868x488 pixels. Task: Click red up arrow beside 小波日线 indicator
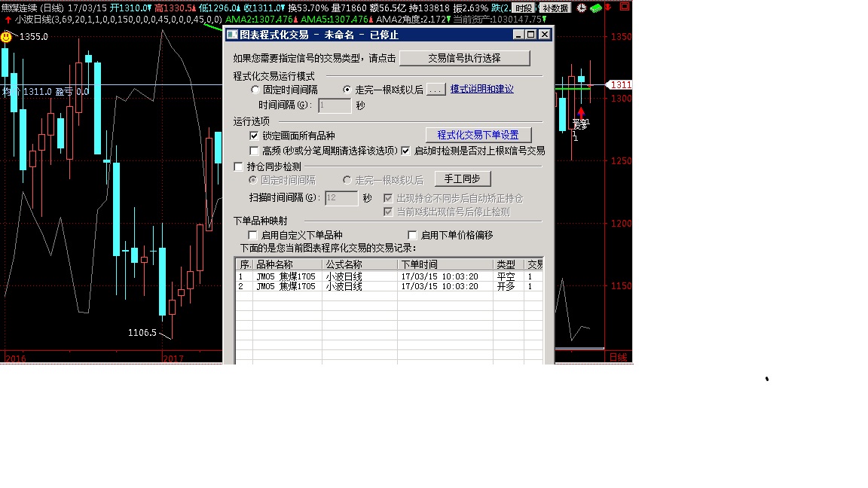pyautogui.click(x=8, y=20)
